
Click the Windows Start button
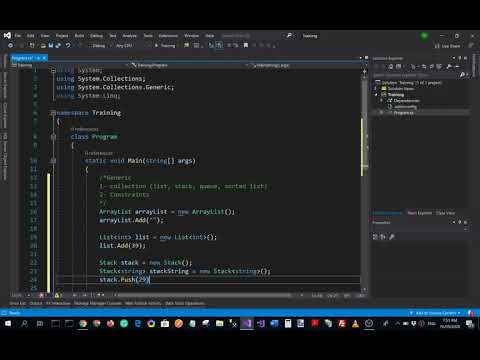pos(8,323)
